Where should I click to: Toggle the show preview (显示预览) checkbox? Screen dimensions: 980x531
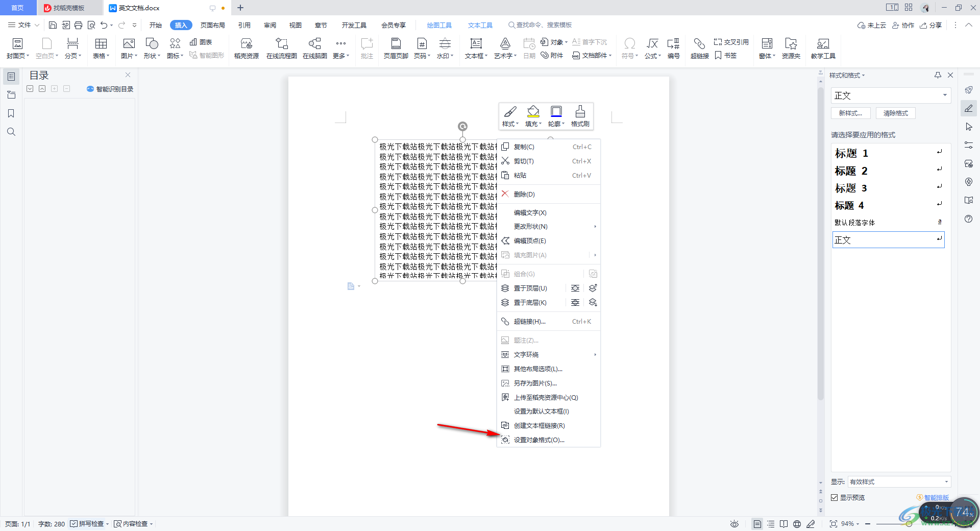point(835,497)
